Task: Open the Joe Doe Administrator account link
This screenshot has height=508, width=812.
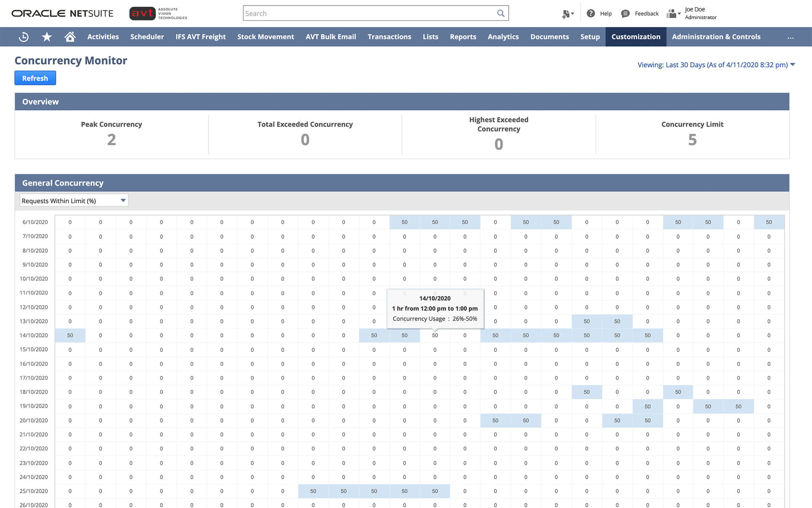Action: pos(700,13)
